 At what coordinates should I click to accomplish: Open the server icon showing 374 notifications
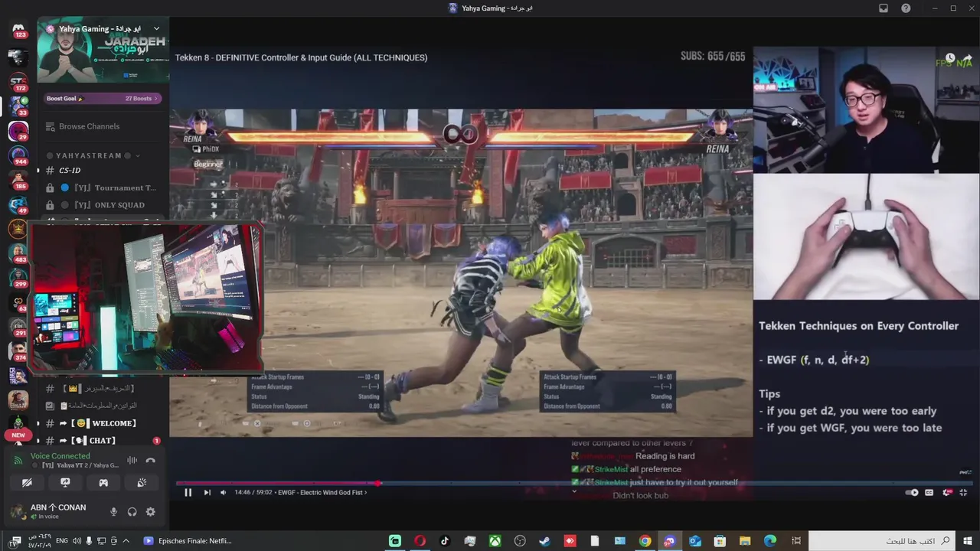18,351
